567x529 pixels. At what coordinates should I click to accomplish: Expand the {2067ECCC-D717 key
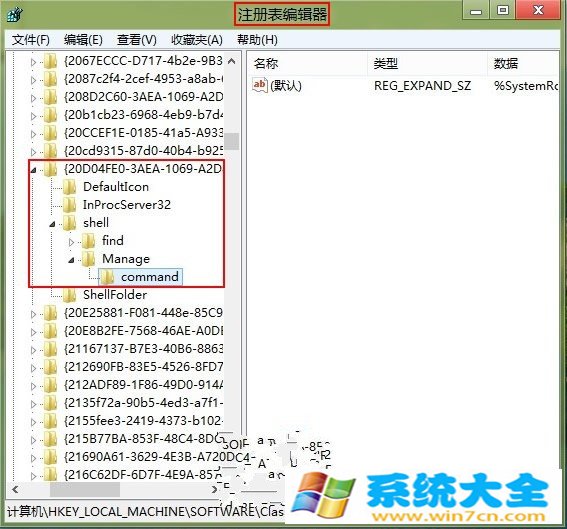33,62
